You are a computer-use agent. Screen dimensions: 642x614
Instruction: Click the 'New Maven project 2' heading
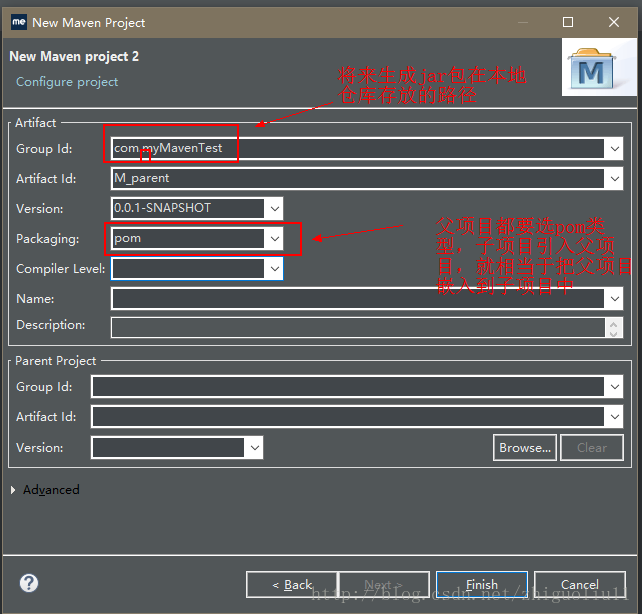[74, 56]
